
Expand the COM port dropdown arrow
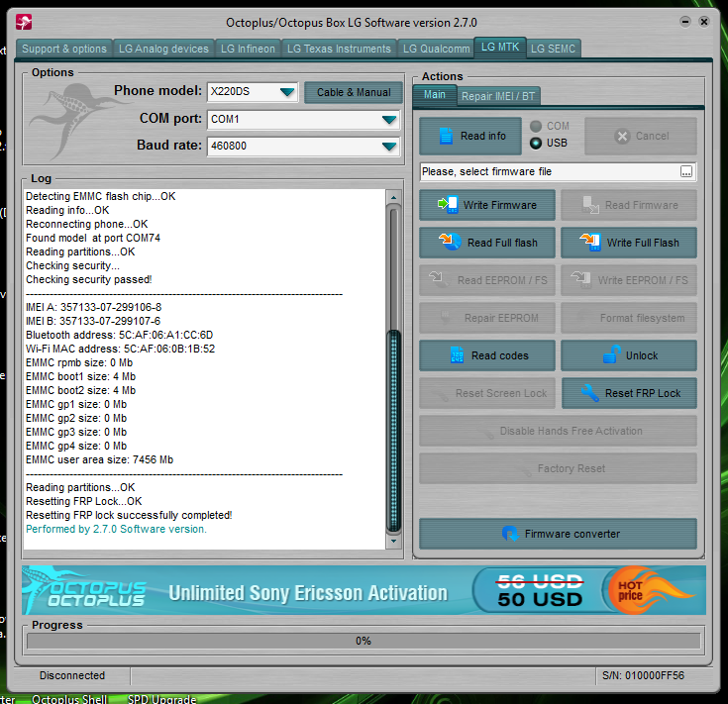[x=389, y=120]
